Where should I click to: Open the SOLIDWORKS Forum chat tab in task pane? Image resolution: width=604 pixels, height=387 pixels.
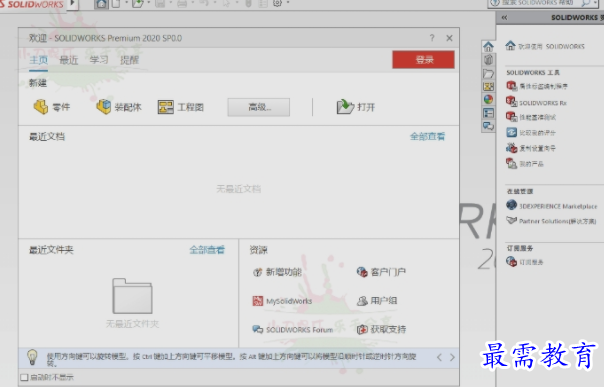488,126
